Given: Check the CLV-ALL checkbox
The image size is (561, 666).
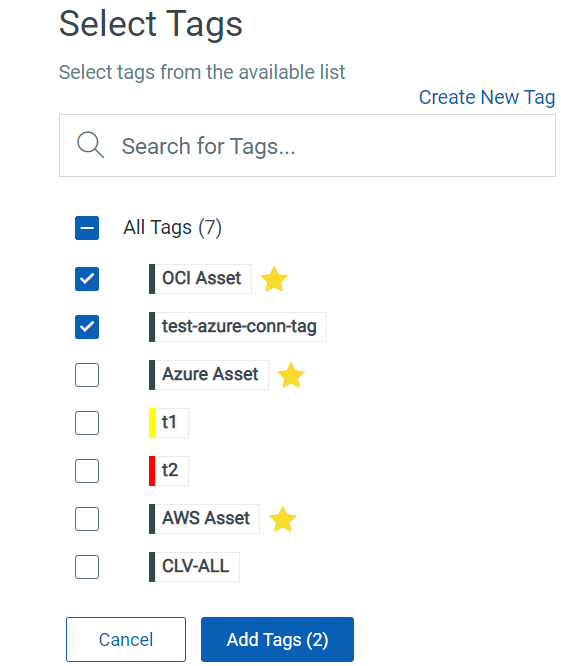Looking at the screenshot, I should 87,567.
